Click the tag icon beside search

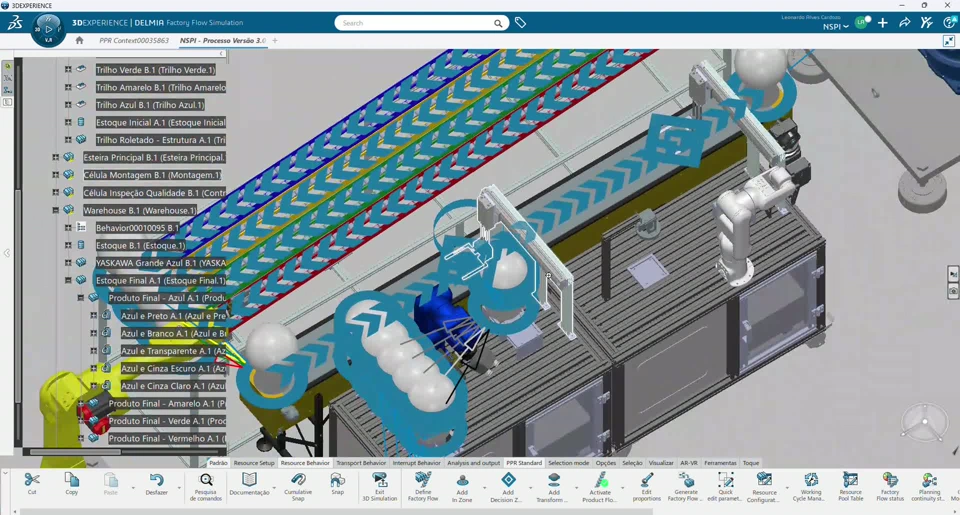point(520,23)
